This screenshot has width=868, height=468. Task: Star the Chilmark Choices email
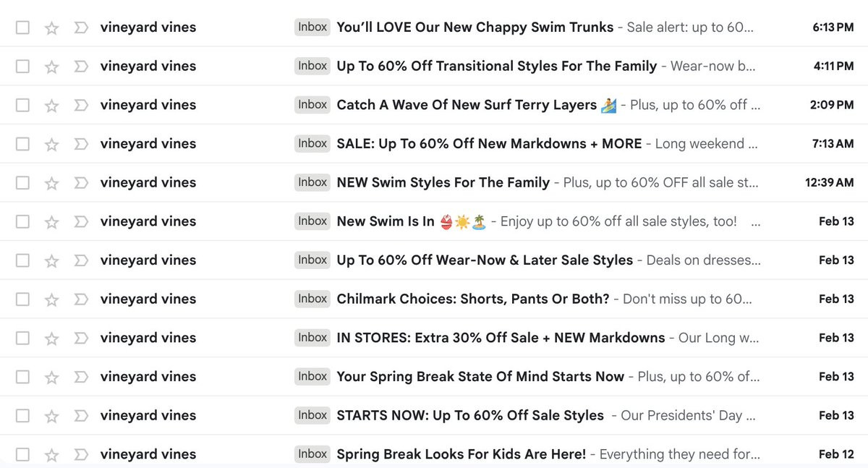(51, 299)
